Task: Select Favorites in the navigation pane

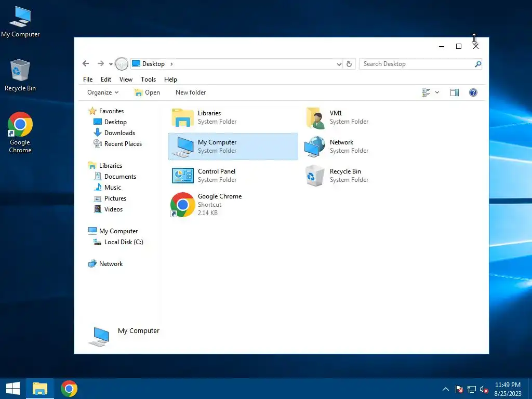Action: click(111, 111)
